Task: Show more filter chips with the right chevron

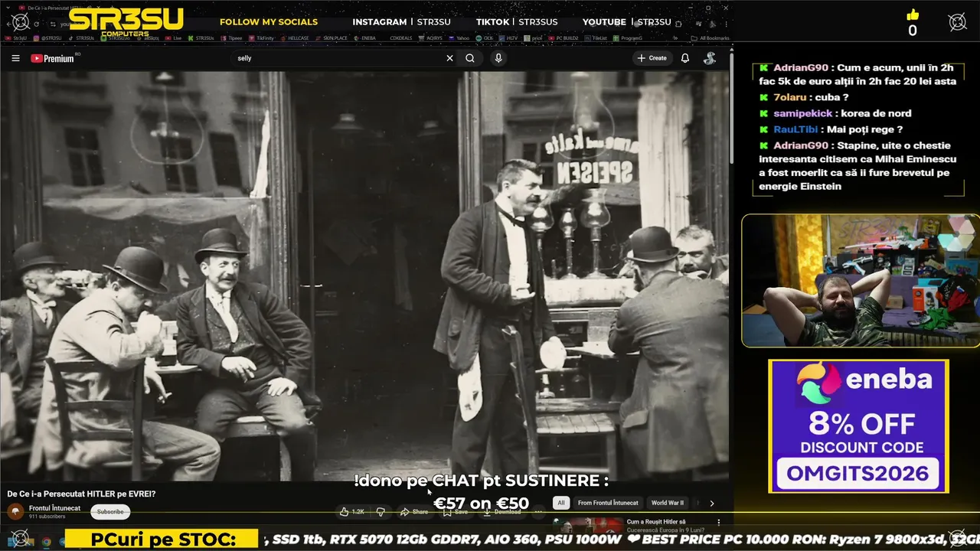Action: coord(712,504)
